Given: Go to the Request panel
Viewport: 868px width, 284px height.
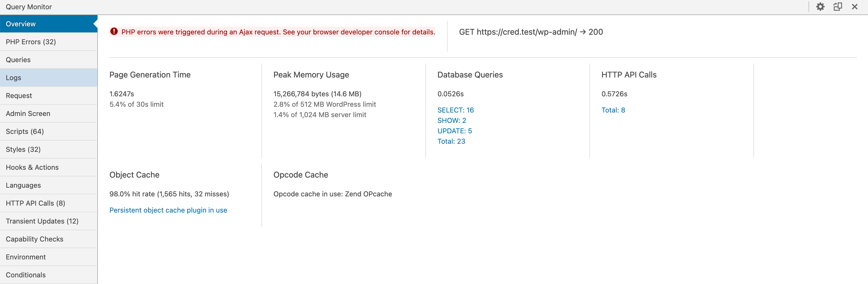Looking at the screenshot, I should tap(19, 95).
